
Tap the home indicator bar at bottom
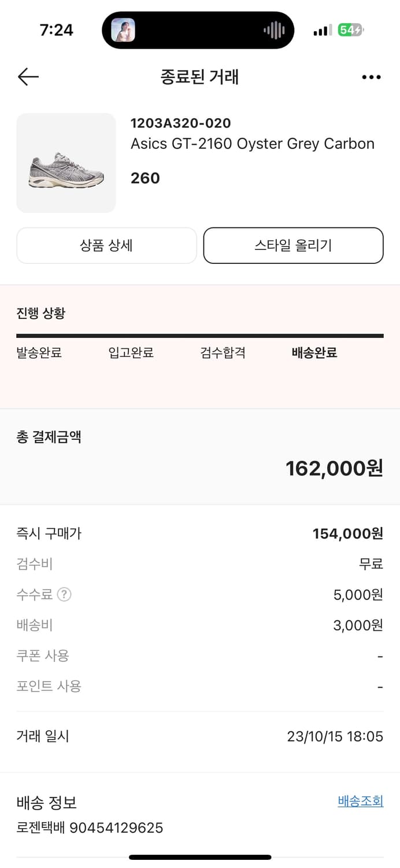click(x=200, y=858)
